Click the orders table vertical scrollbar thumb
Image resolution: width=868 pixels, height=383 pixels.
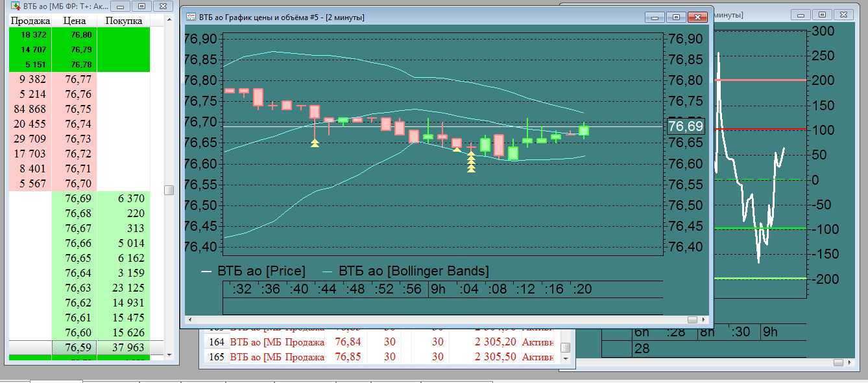tap(565, 347)
